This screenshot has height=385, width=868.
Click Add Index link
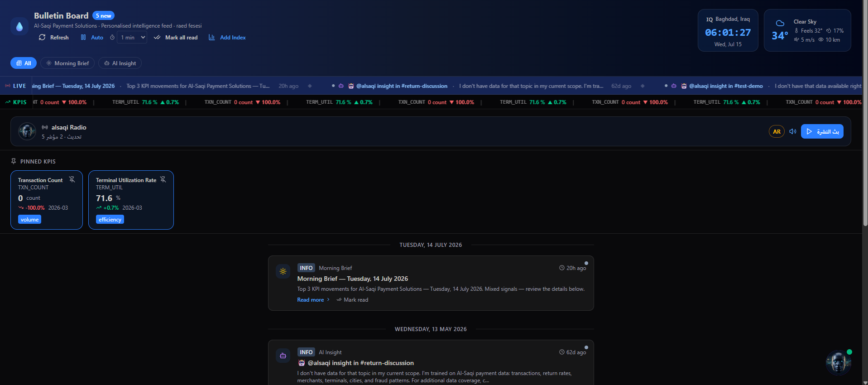point(227,38)
